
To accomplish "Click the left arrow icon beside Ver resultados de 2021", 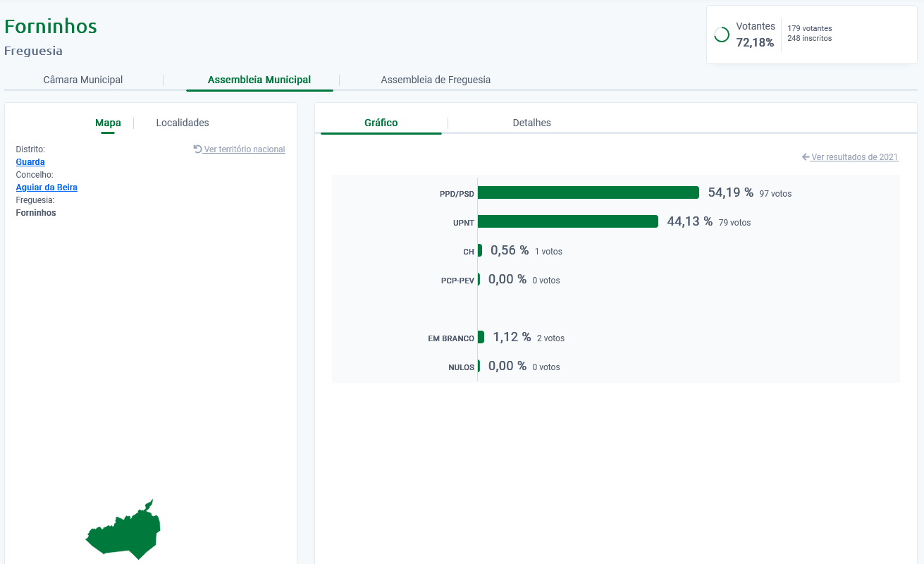I will (x=806, y=157).
